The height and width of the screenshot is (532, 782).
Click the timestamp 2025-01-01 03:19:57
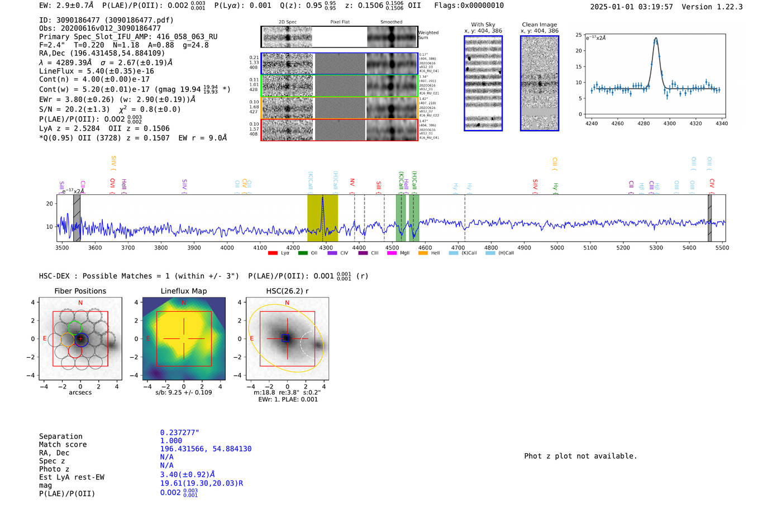(x=631, y=7)
